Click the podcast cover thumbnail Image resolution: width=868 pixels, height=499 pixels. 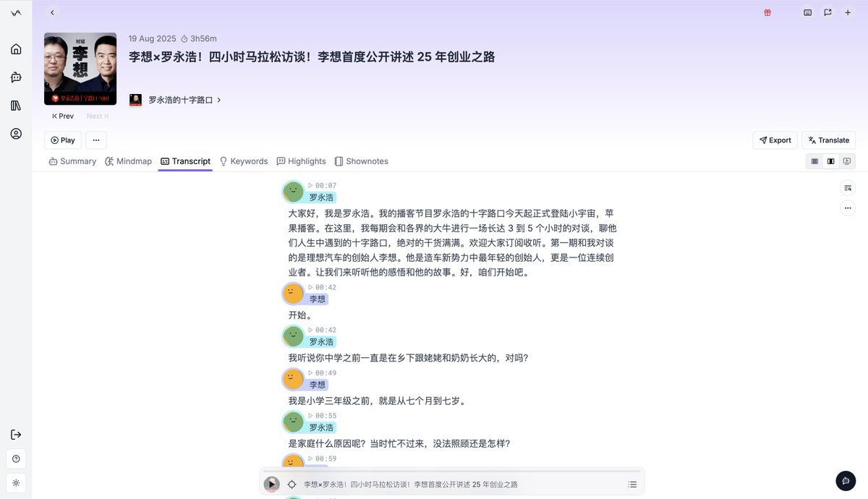click(80, 69)
